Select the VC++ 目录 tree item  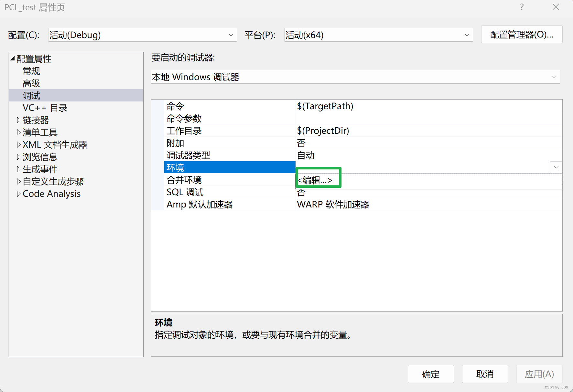pyautogui.click(x=45, y=108)
